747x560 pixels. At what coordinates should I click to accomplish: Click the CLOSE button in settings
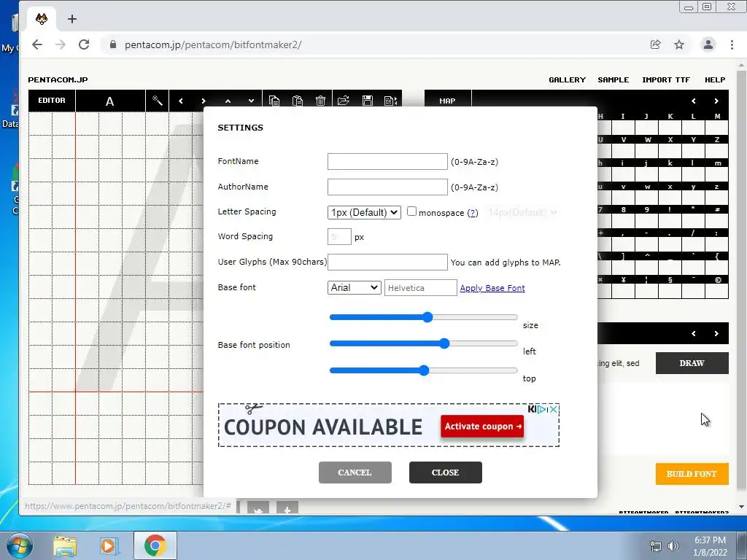(446, 472)
